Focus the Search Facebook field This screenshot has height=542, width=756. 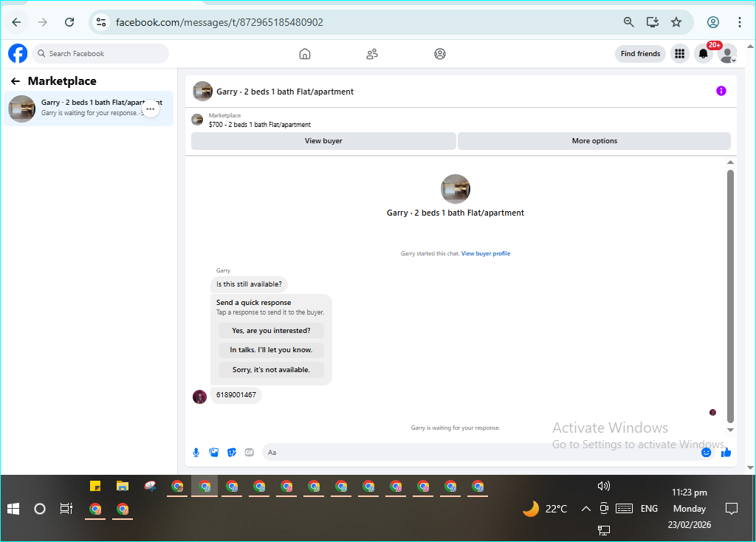pos(100,53)
